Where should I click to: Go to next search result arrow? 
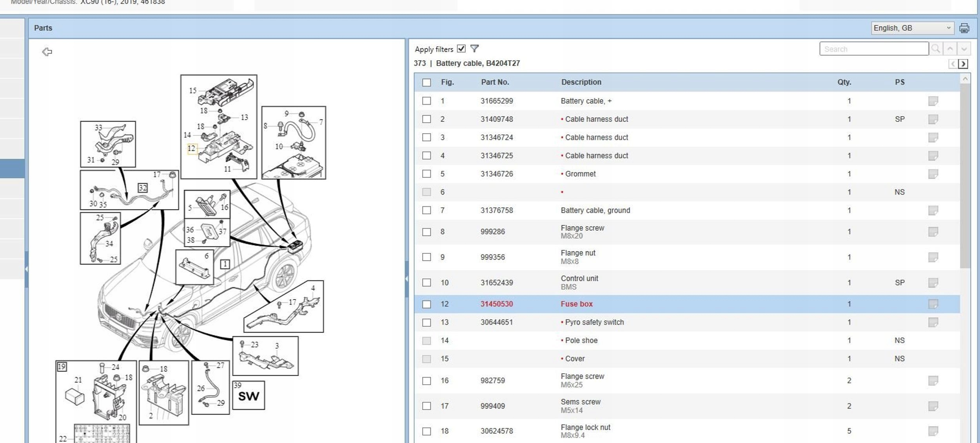[x=964, y=49]
